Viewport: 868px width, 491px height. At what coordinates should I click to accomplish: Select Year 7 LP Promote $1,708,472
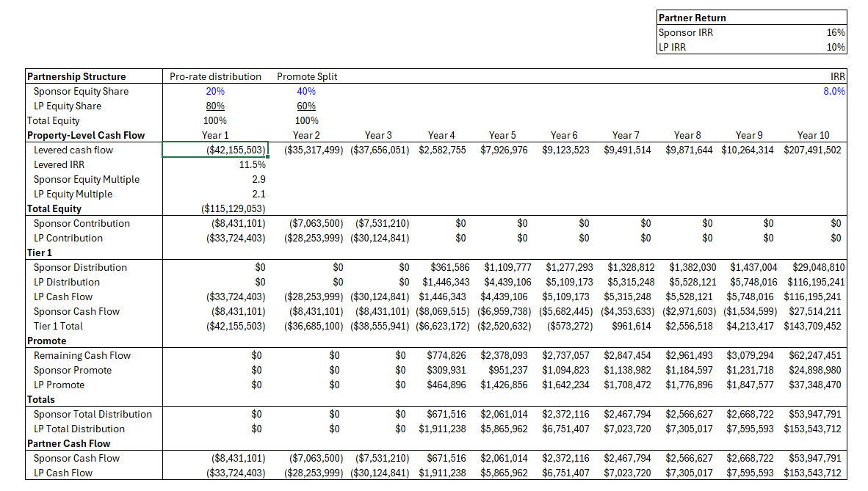(627, 385)
